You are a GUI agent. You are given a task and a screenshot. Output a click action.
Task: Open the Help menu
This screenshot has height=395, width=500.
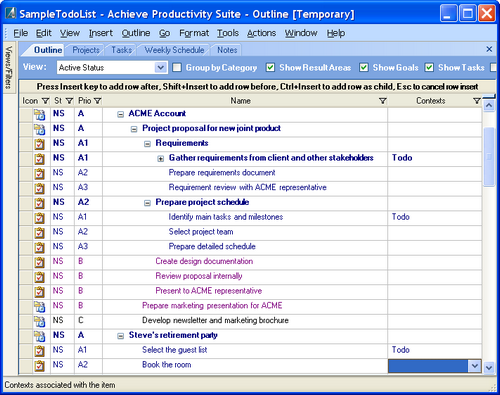336,33
